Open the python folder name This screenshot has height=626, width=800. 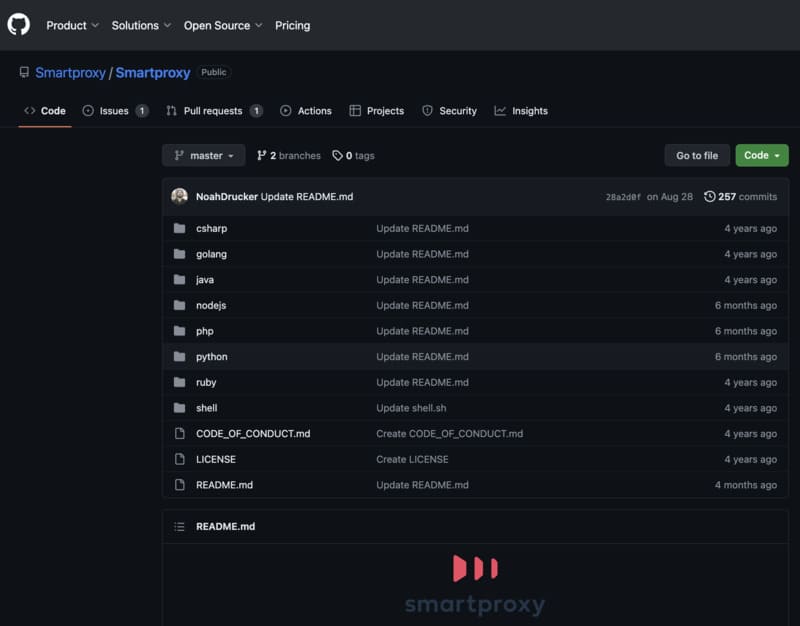point(212,357)
